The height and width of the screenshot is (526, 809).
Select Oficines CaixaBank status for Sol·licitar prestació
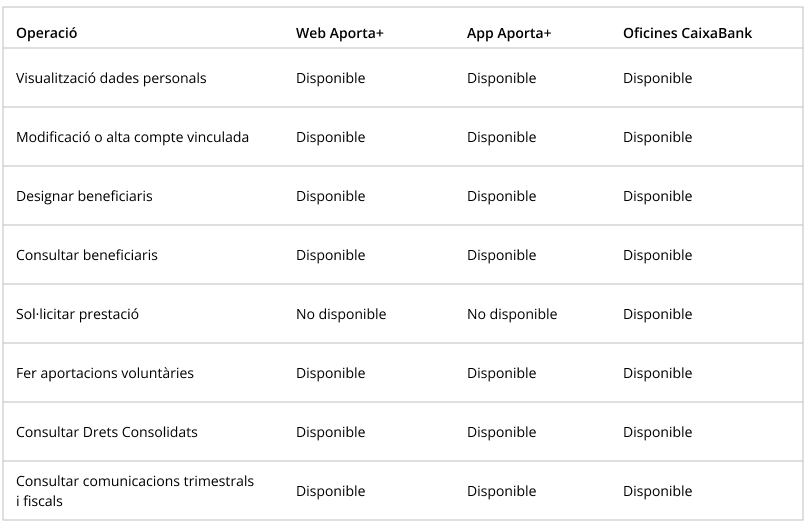click(x=657, y=314)
